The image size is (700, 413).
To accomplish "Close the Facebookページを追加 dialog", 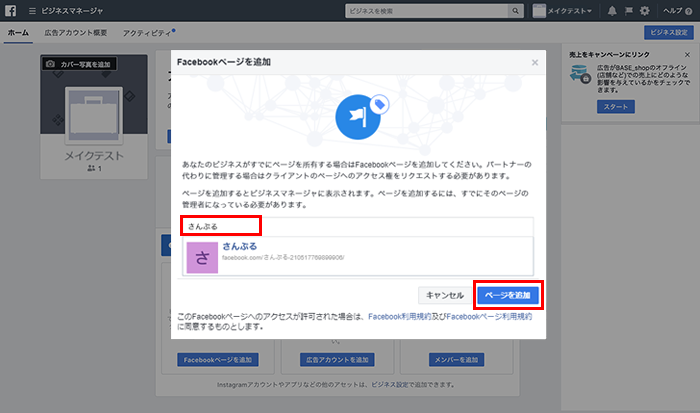I will coord(535,63).
